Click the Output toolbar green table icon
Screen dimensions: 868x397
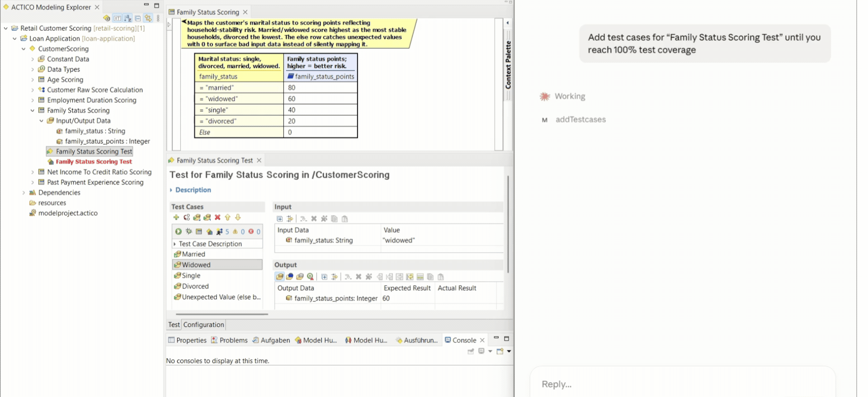click(420, 277)
